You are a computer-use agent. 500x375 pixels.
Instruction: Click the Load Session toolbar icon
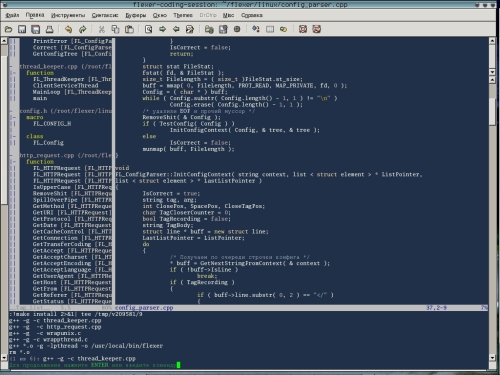click(x=209, y=29)
